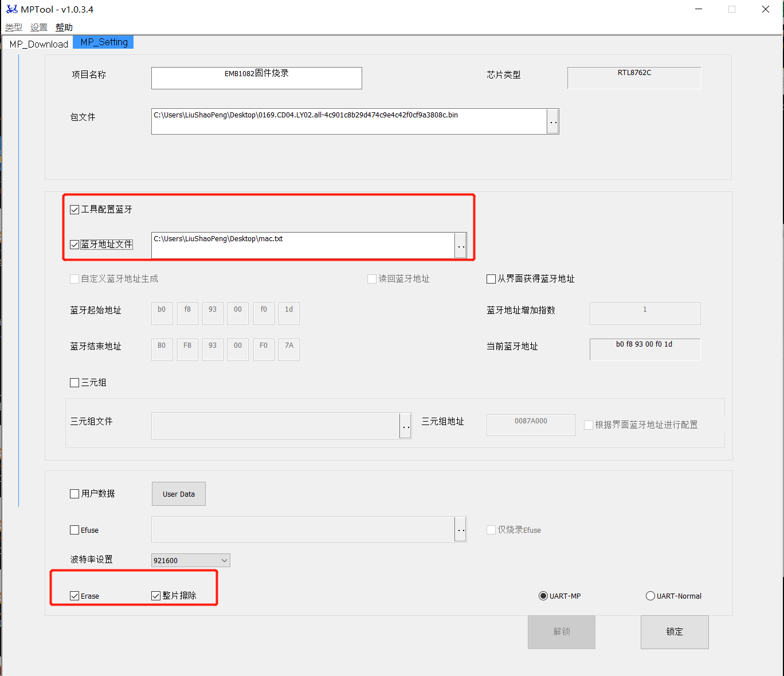Click first byte b0 of 蓝牙起始地址
784x676 pixels.
click(x=162, y=313)
